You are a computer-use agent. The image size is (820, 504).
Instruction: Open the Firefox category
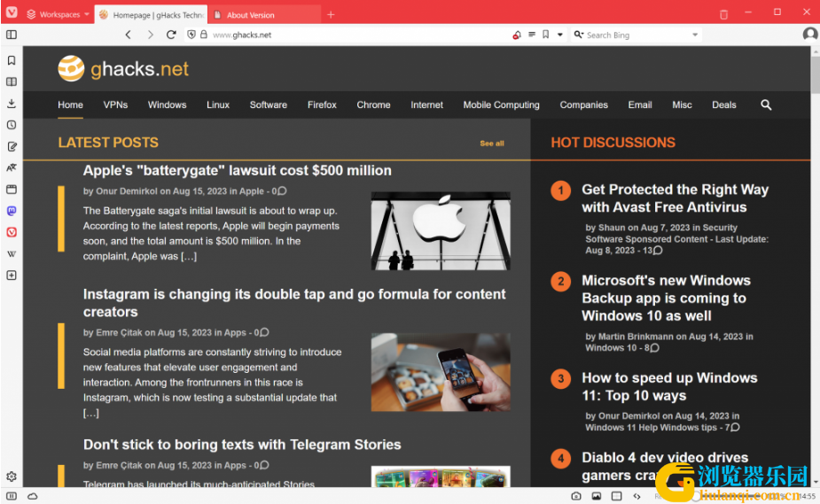322,105
